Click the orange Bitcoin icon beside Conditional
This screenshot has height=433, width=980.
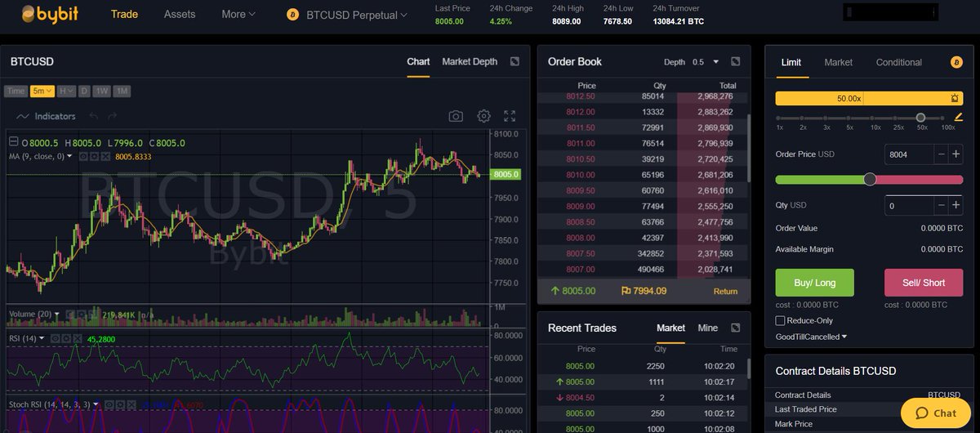tap(956, 62)
